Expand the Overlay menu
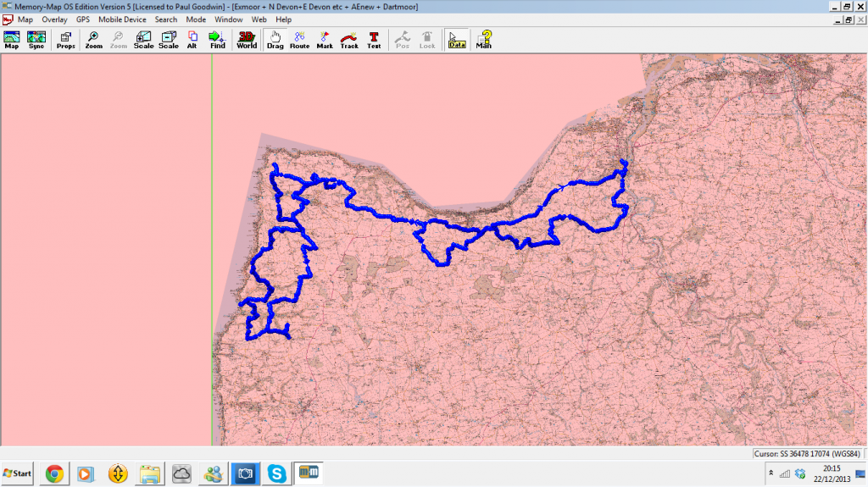868x487 pixels. tap(54, 19)
